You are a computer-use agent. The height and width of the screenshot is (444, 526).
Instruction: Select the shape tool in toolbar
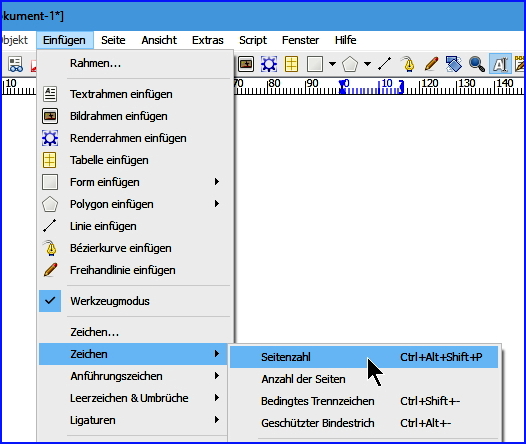[315, 64]
